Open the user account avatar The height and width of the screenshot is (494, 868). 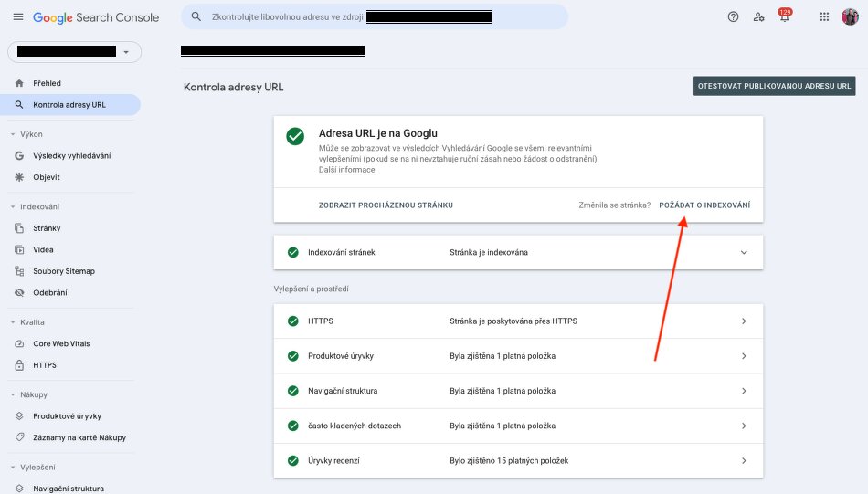(x=850, y=17)
